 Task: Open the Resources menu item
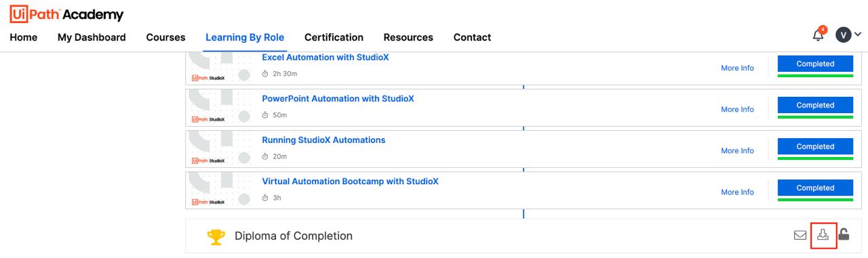pos(408,37)
